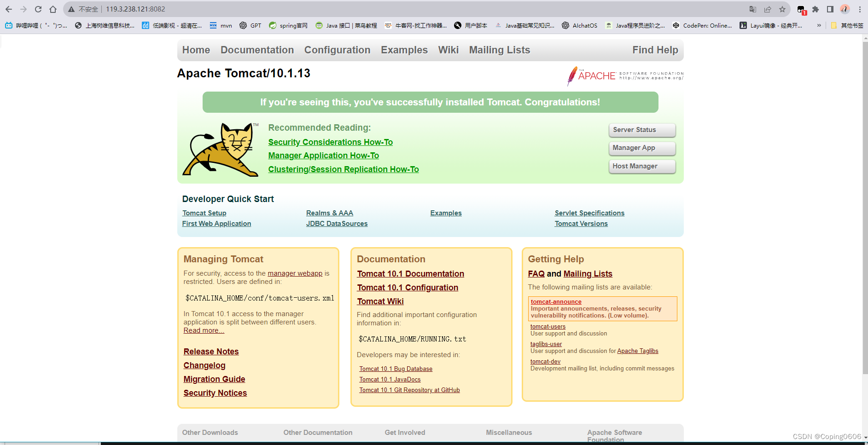Open the Home nav item

[196, 50]
